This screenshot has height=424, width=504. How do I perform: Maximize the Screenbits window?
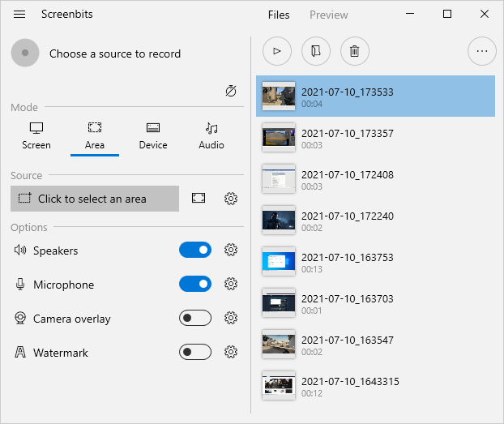click(447, 14)
